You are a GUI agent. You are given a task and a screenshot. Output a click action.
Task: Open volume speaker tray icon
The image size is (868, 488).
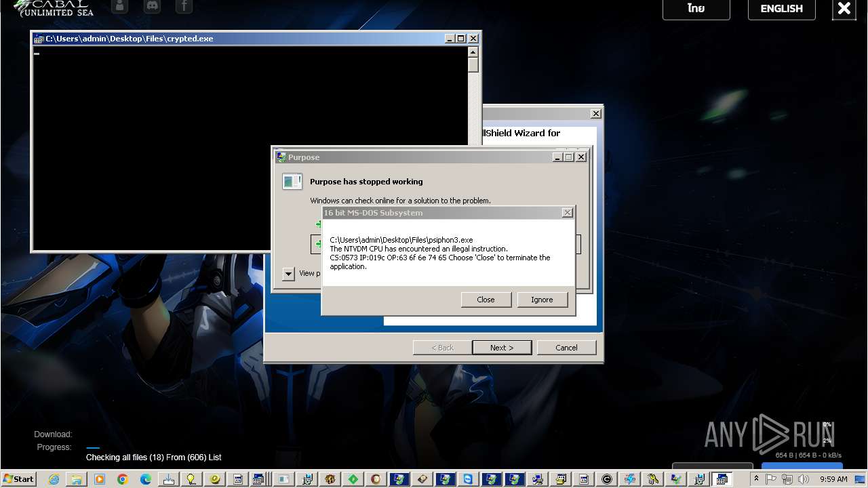(x=804, y=479)
